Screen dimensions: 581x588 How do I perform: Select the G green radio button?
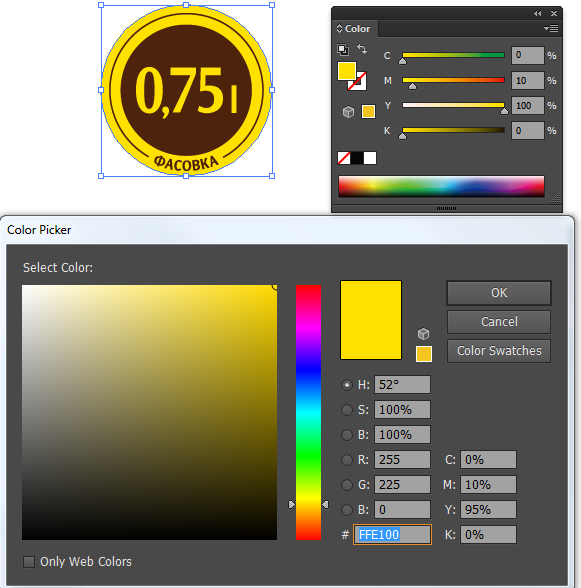click(x=347, y=485)
